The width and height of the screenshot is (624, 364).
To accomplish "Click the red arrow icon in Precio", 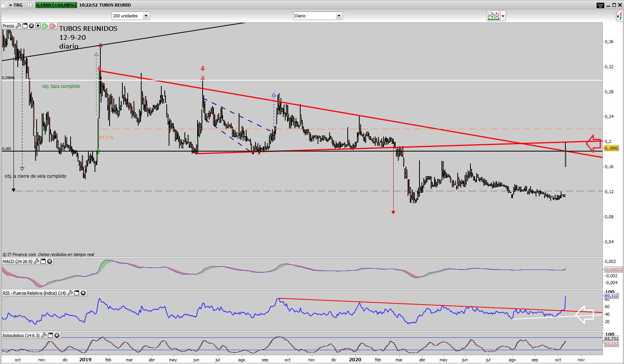I will [x=52, y=26].
